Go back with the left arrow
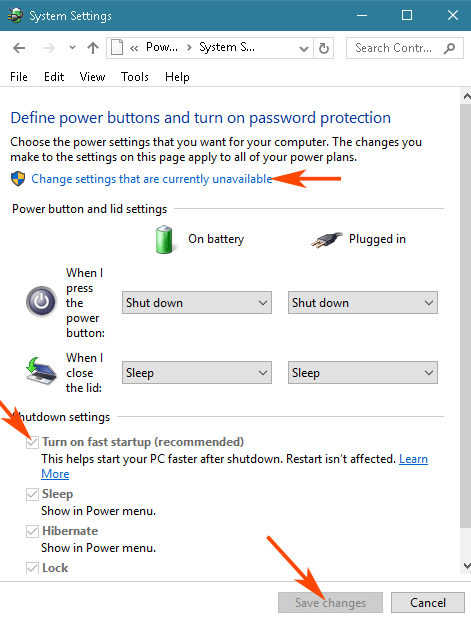471x623 pixels. point(19,48)
